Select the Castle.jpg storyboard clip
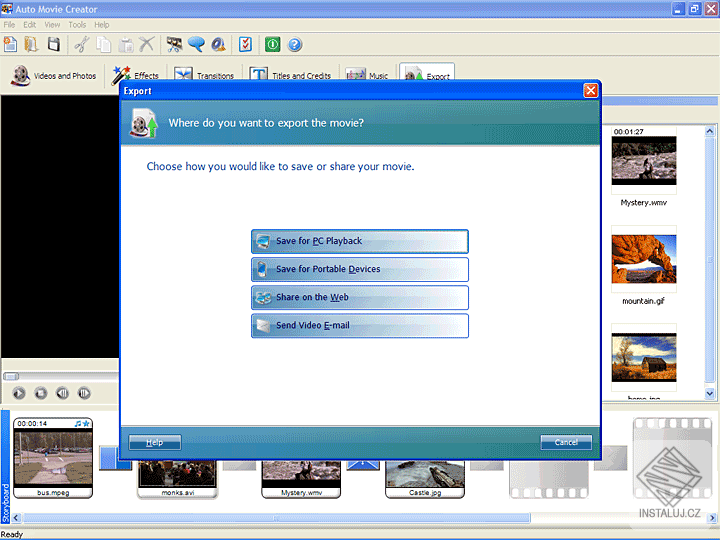 pyautogui.click(x=425, y=479)
